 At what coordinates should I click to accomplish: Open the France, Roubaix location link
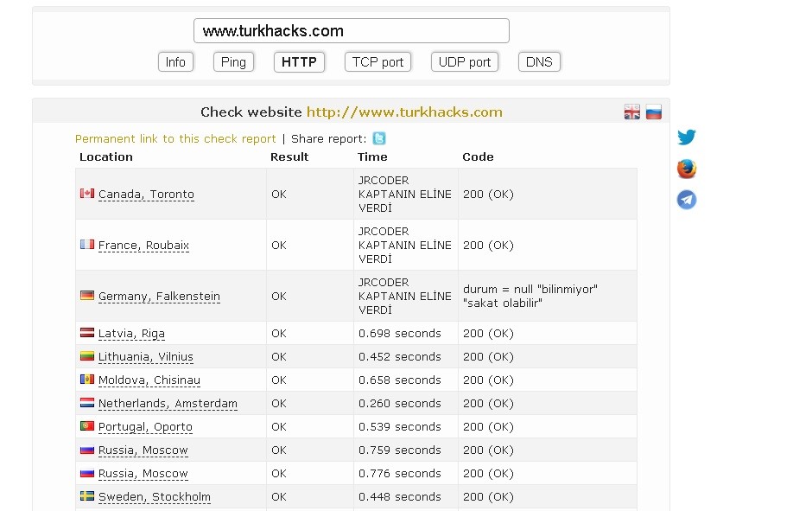coord(143,246)
